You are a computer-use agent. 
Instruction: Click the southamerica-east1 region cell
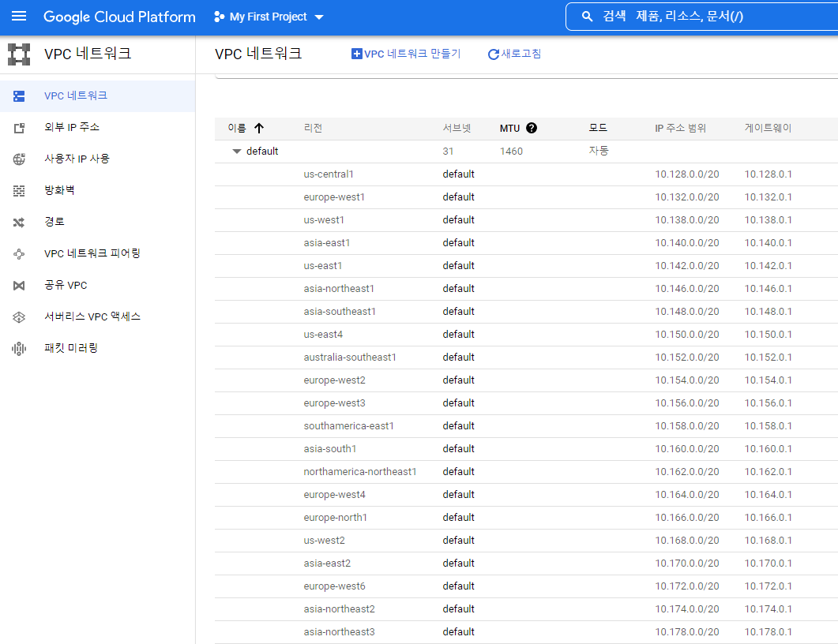coord(348,426)
